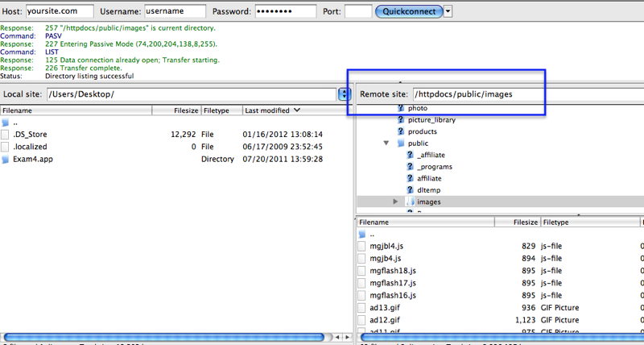
Task: Click the remote pane horizontal scrollbar
Action: [x=502, y=337]
